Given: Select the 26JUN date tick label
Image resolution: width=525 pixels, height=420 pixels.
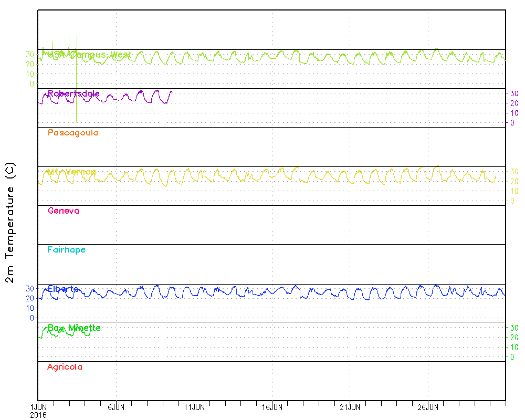Looking at the screenshot, I should (x=428, y=407).
